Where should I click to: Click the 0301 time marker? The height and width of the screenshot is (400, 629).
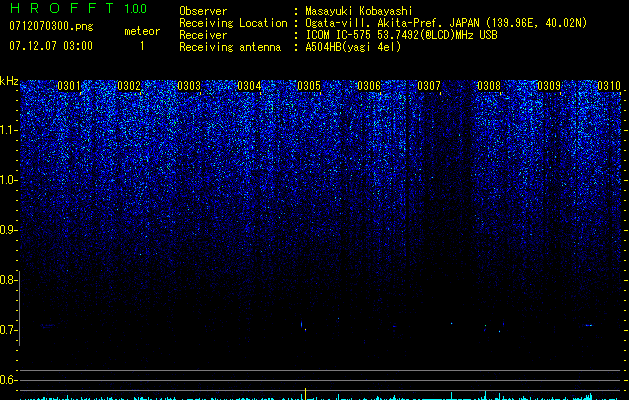[x=69, y=86]
